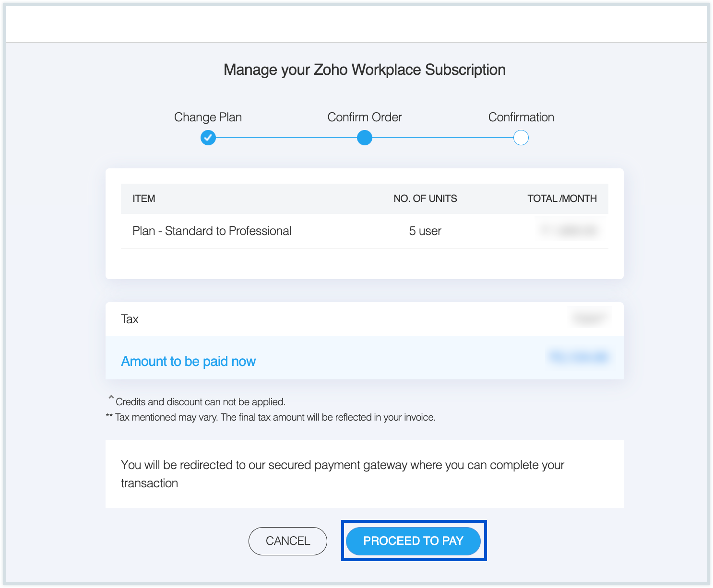Select the completed Change Plan step checkmark
Screen dimensions: 713x588
(208, 138)
